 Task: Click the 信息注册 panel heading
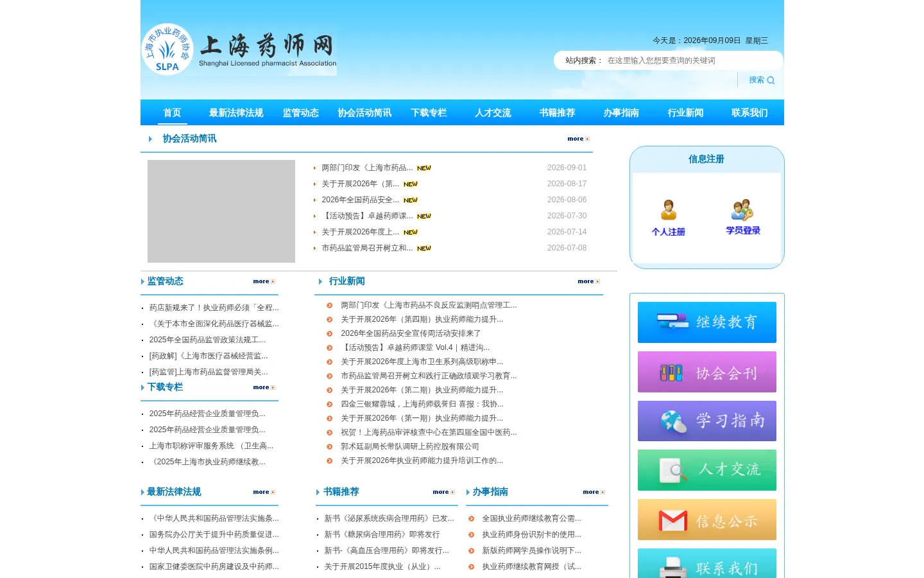pos(706,159)
